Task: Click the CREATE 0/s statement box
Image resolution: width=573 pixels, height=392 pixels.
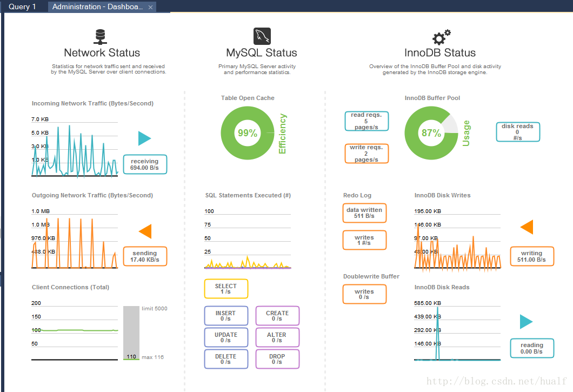Action: click(x=277, y=316)
